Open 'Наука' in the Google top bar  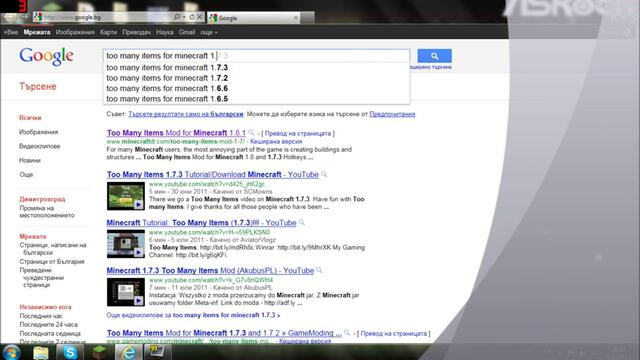(x=164, y=32)
